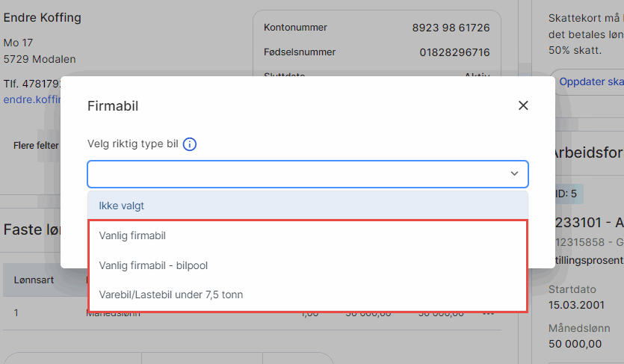Viewport: 624px width, 364px height.
Task: Click the chevron arrow in car type dropdown
Action: pos(514,173)
